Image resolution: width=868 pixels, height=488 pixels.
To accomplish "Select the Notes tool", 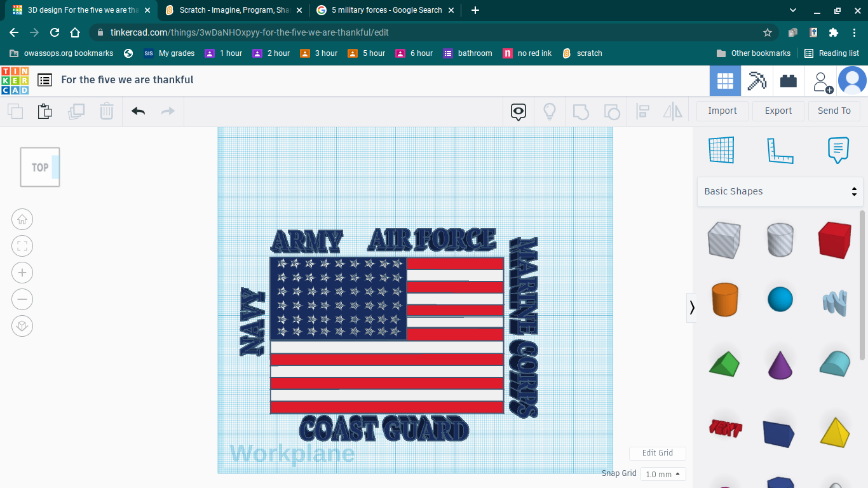I will tap(838, 150).
